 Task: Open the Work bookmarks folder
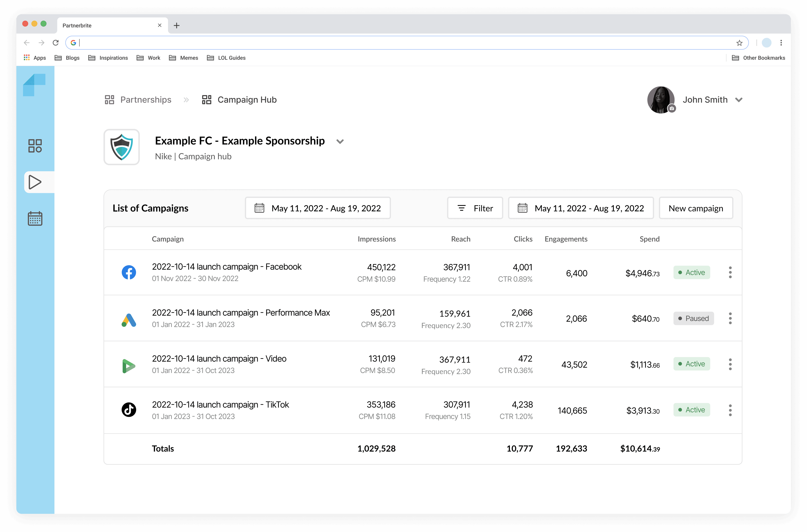tap(149, 58)
